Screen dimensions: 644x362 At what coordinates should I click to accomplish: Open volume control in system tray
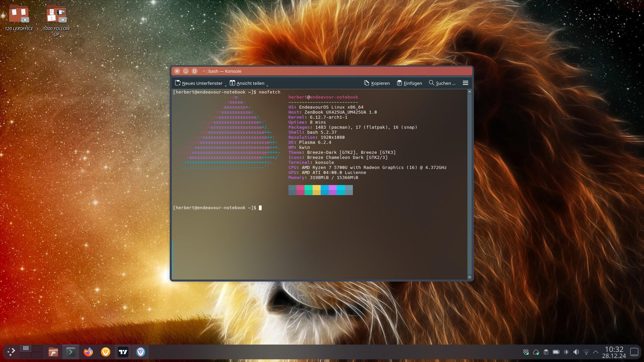coord(576,352)
